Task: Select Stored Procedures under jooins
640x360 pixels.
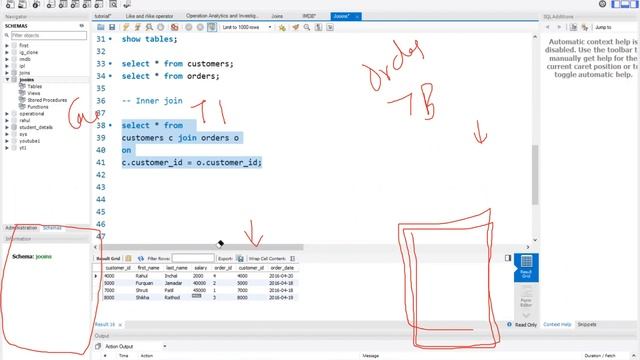Action: [47, 100]
